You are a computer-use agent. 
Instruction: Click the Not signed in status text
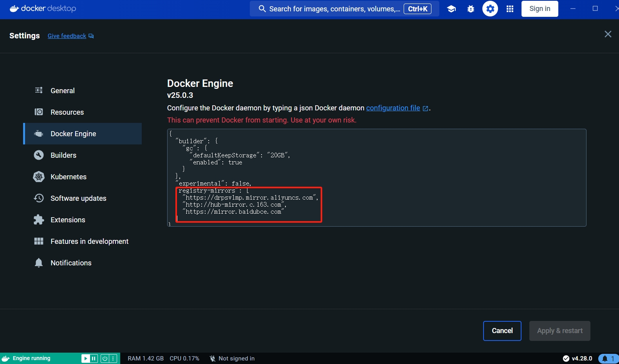tap(236, 359)
